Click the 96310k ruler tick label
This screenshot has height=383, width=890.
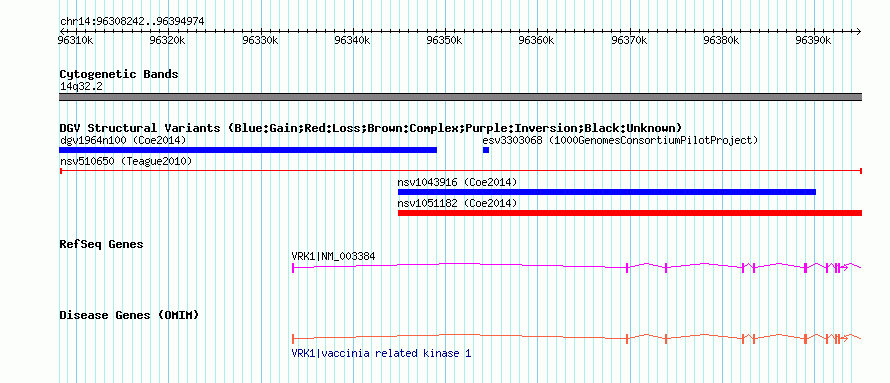(75, 41)
